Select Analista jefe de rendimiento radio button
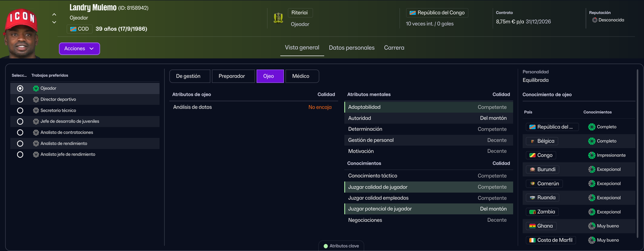This screenshot has width=644, height=251. (20, 155)
